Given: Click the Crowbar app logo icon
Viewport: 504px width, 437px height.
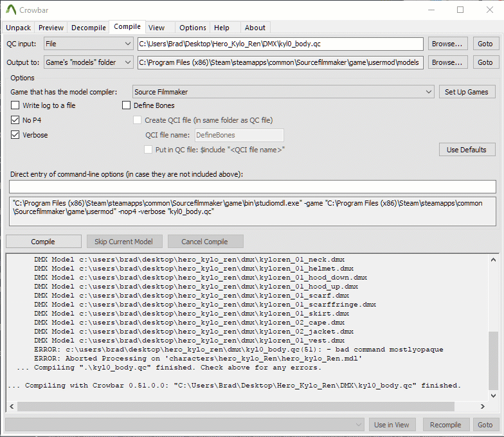Looking at the screenshot, I should [x=11, y=10].
